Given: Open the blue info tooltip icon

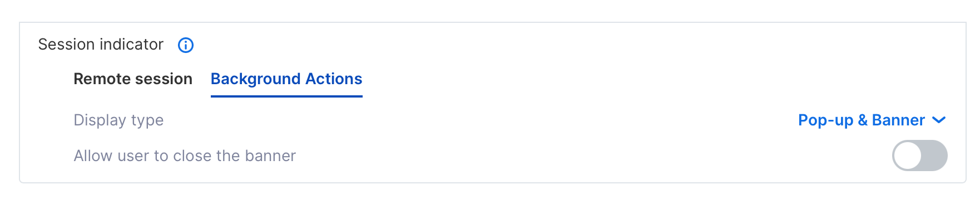Looking at the screenshot, I should tap(186, 45).
